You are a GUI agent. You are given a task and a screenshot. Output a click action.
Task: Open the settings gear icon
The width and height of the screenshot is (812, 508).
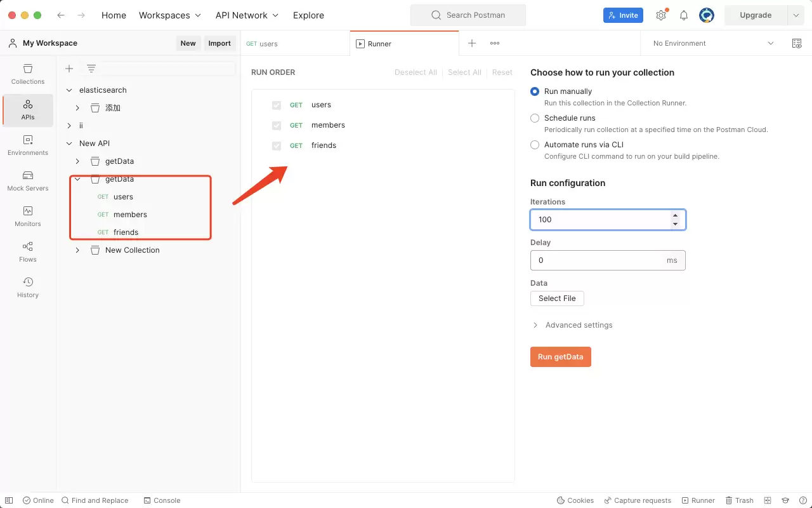tap(661, 15)
